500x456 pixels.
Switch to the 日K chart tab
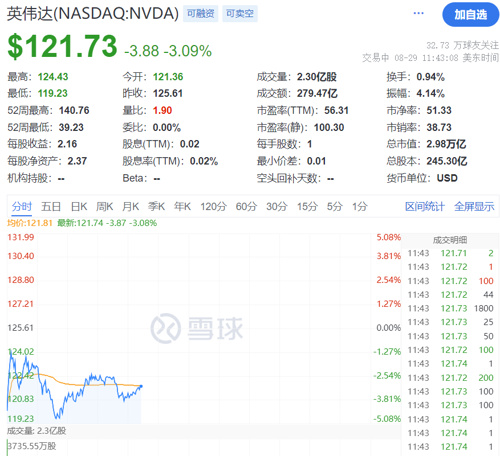[79, 207]
